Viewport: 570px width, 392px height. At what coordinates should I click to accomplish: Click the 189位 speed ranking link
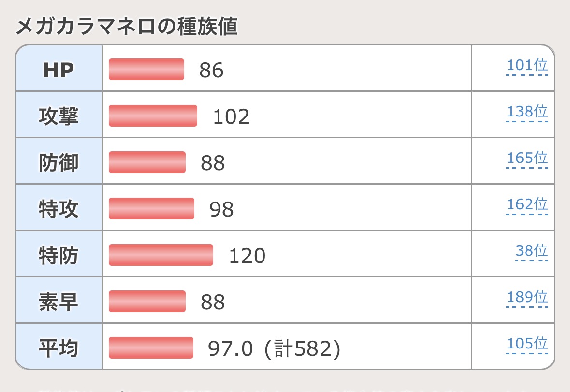click(x=527, y=298)
